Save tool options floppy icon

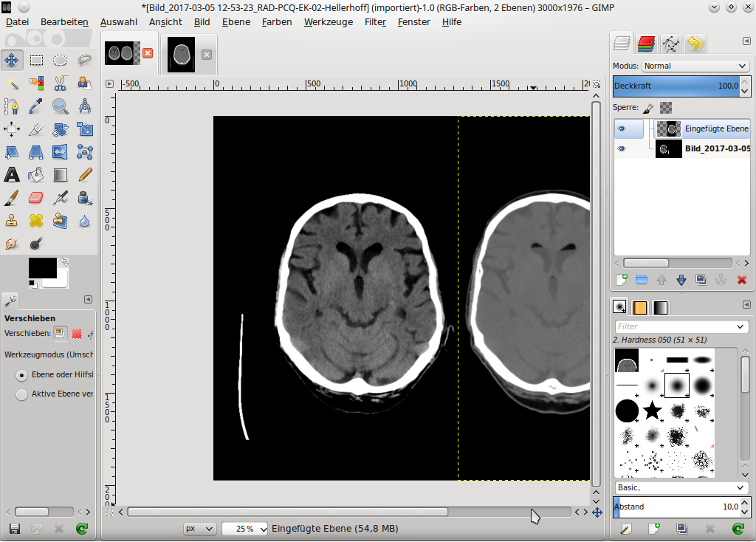pyautogui.click(x=15, y=529)
